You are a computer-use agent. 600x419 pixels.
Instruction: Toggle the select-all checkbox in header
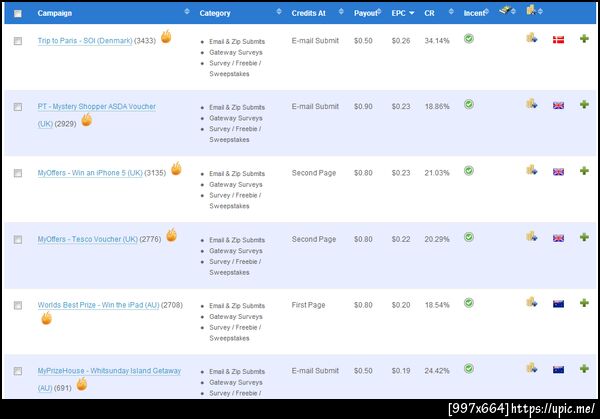pos(18,13)
